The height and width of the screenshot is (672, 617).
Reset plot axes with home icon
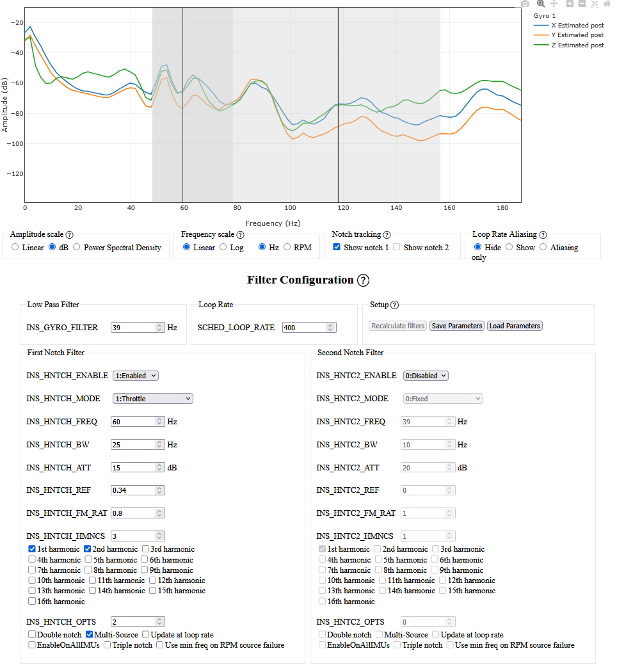607,4
